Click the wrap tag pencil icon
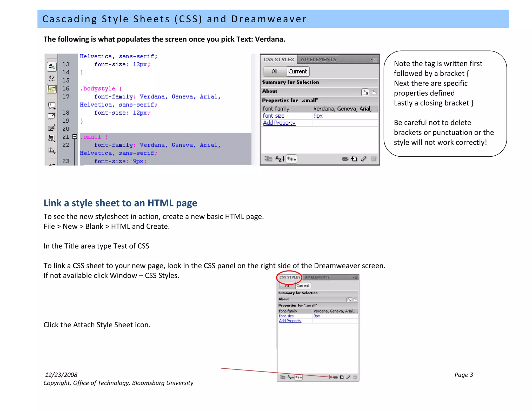The width and height of the screenshot is (532, 411). tap(52, 128)
